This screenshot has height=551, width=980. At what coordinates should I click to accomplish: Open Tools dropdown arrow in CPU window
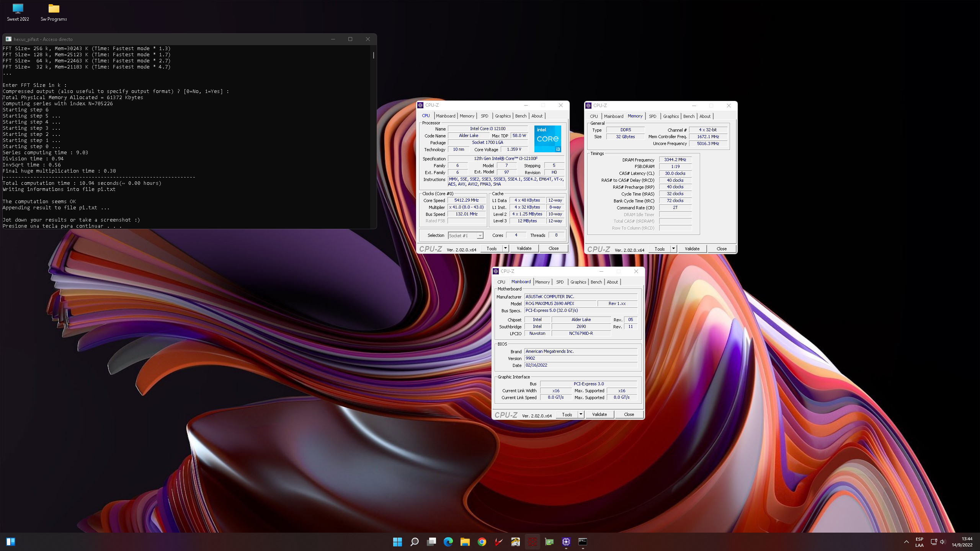pyautogui.click(x=505, y=248)
